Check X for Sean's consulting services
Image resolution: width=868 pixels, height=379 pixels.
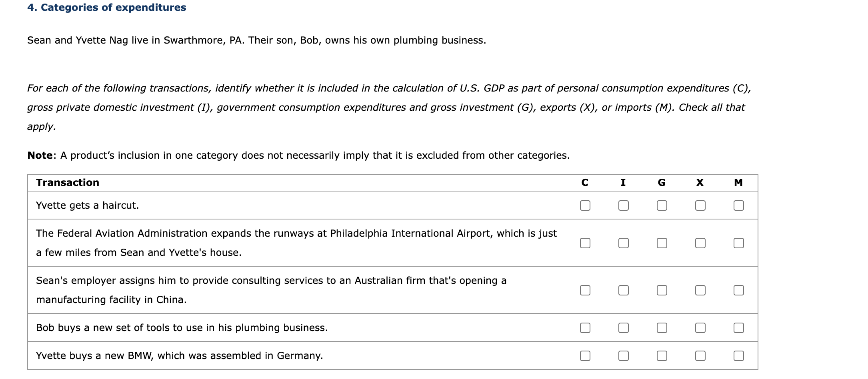point(700,290)
